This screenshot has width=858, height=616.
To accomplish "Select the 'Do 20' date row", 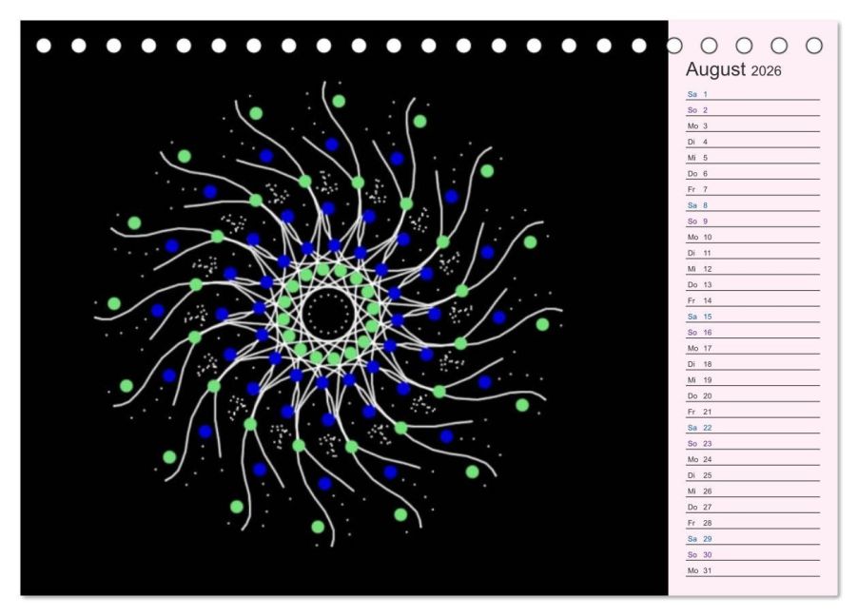I will coord(753,395).
